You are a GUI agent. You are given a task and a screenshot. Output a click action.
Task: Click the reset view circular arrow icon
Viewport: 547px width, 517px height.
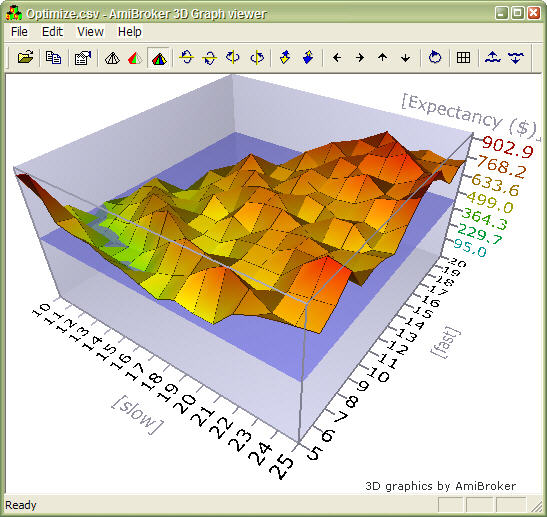tap(435, 57)
